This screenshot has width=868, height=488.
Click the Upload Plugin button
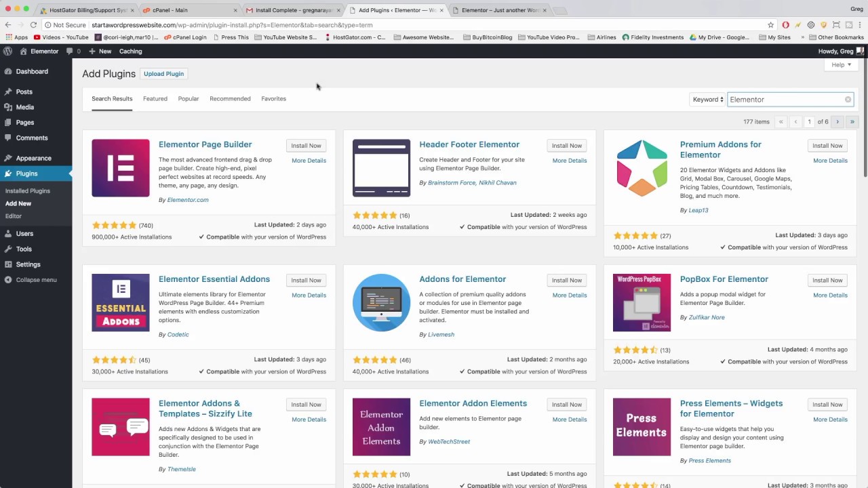164,74
